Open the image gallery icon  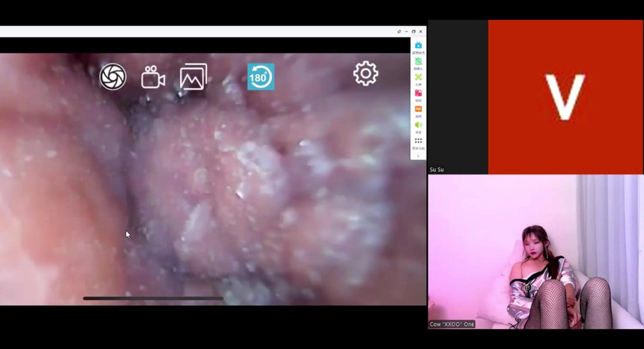[193, 77]
